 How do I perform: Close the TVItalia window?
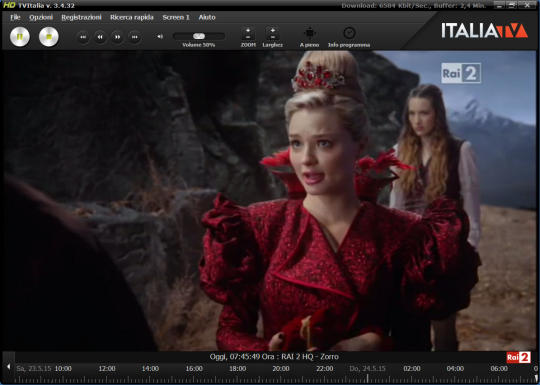[527, 5]
